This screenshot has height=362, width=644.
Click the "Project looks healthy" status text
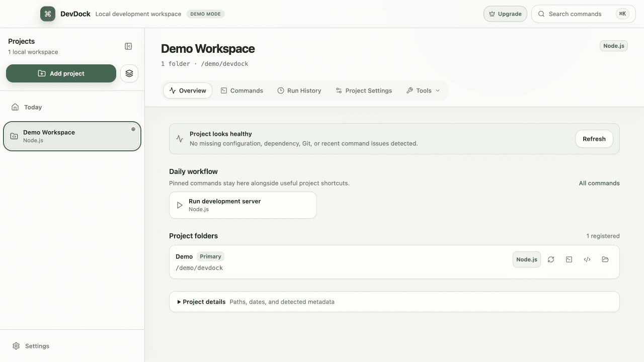pos(221,134)
